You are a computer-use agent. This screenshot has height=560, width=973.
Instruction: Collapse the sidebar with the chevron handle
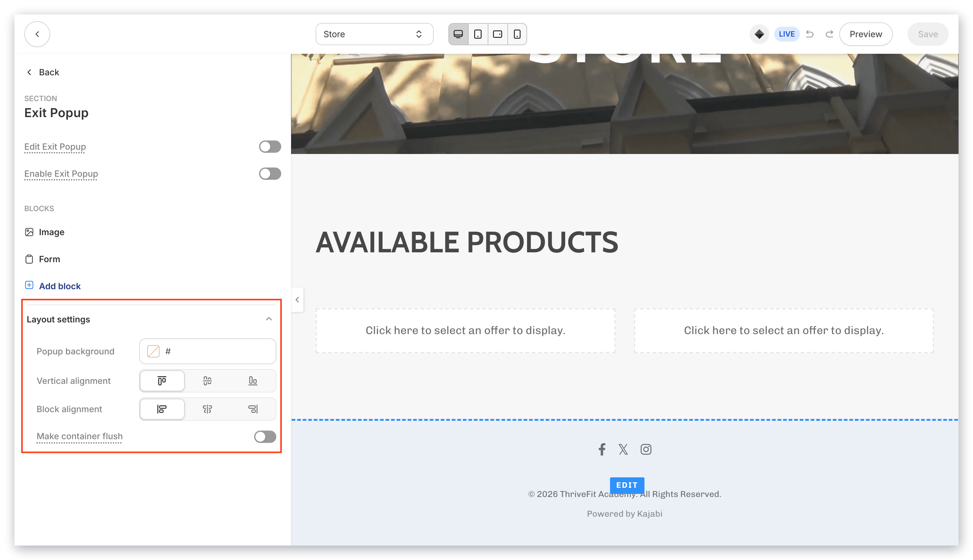(x=297, y=300)
